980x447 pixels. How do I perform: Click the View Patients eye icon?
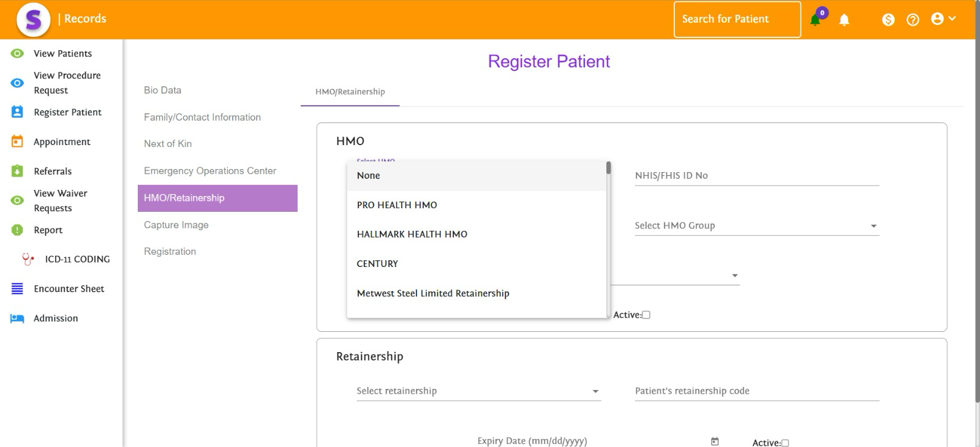17,53
